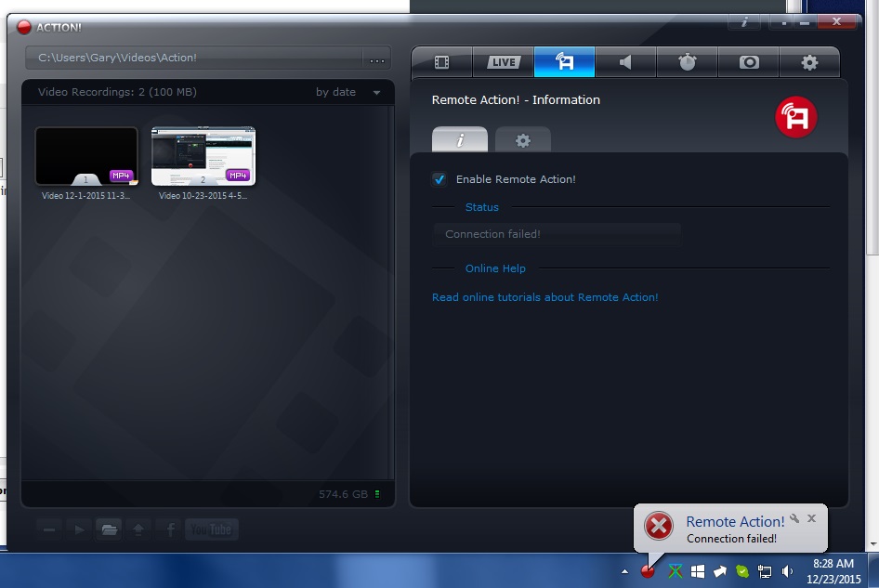Click the round red Remote Action! logo
This screenshot has height=588, width=879.
(796, 117)
